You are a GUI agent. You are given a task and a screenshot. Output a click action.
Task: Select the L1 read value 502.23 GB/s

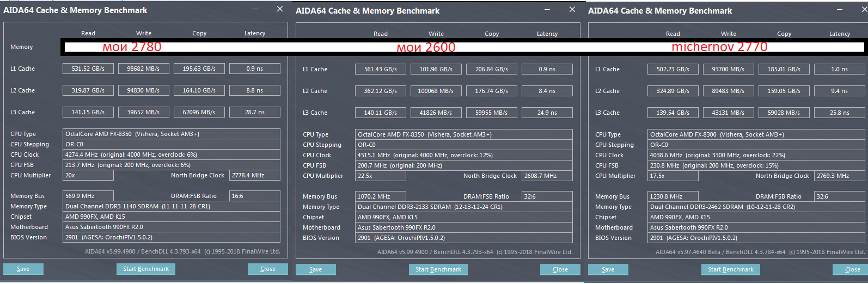(x=673, y=69)
